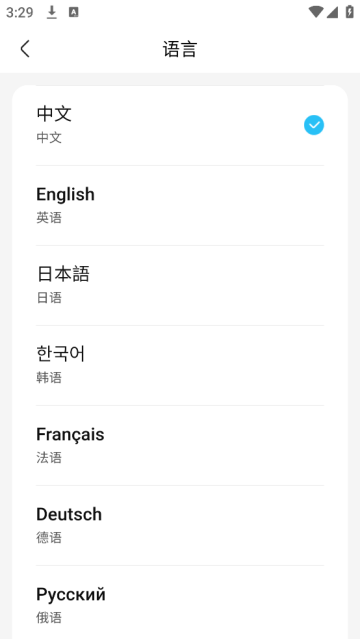Tap the cellular signal strength icon
360x639 pixels.
pyautogui.click(x=332, y=13)
